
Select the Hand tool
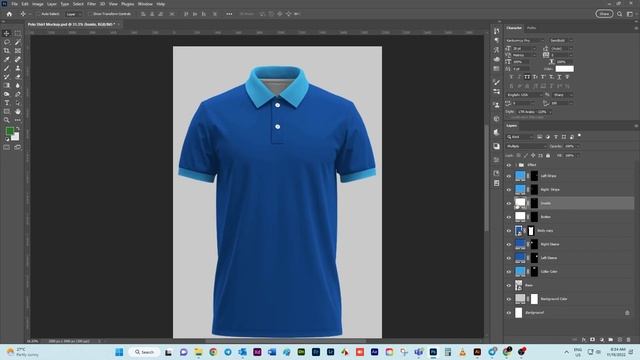(x=18, y=111)
